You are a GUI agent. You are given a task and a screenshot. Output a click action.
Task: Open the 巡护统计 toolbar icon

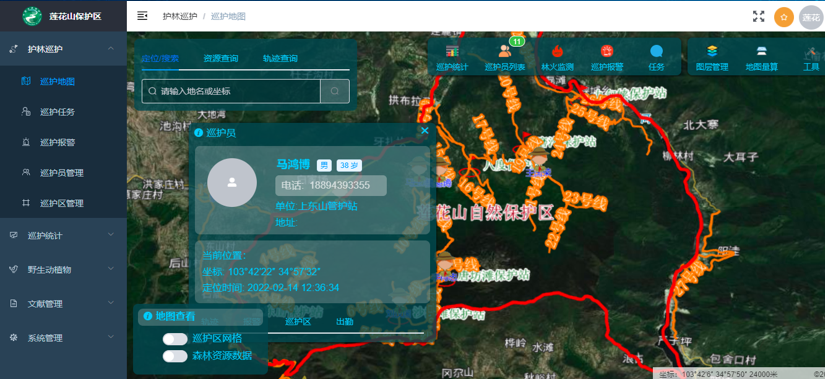(x=452, y=52)
